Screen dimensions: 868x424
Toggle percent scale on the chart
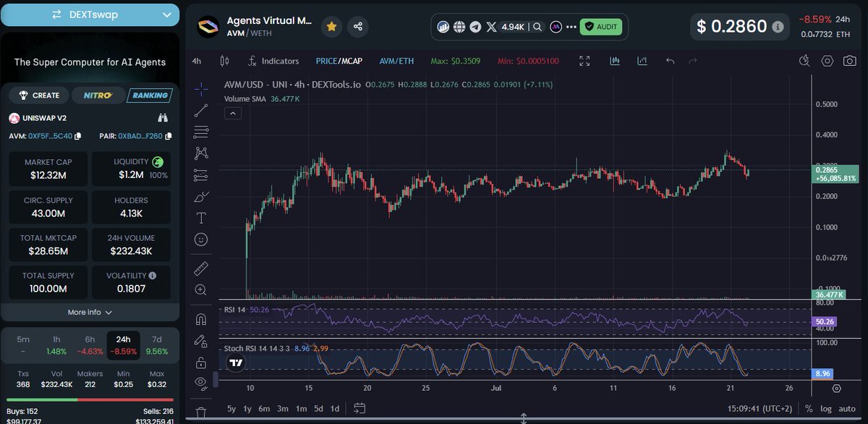pos(809,408)
